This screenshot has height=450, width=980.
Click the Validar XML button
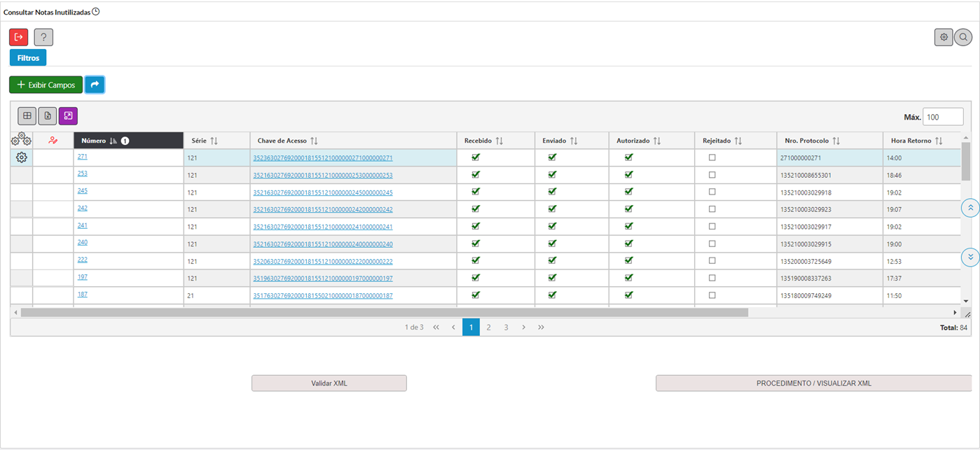[329, 384]
